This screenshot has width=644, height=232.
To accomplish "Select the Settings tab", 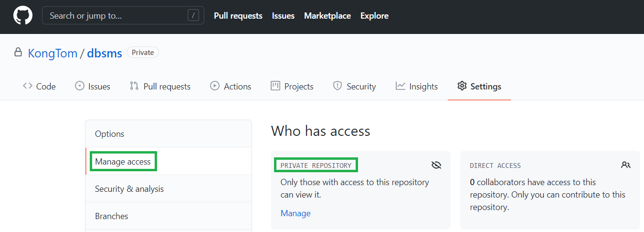I will coord(479,87).
